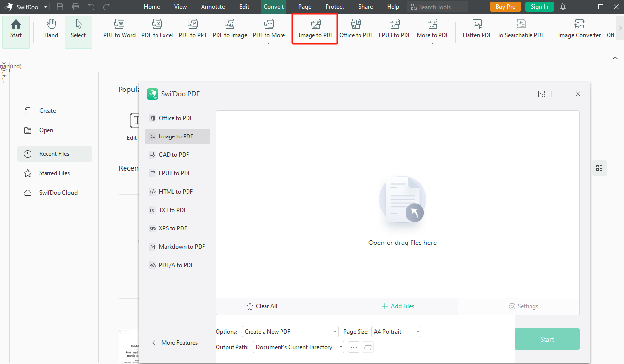
Task: Click Open in the left sidebar
Action: (x=39, y=130)
